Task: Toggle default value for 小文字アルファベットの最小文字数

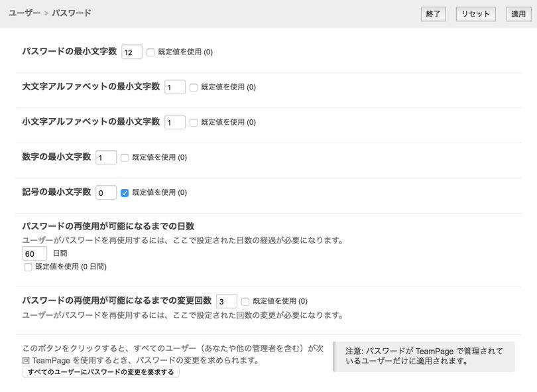Action: (194, 122)
